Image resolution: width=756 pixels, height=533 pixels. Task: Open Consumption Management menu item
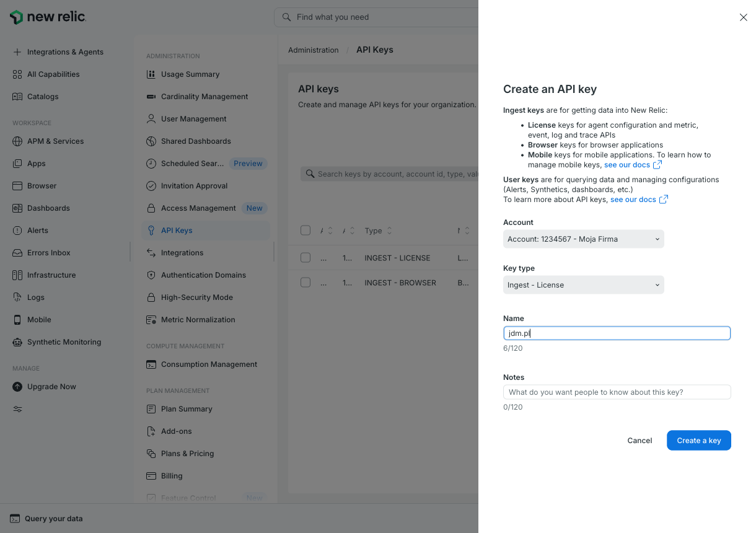206,364
